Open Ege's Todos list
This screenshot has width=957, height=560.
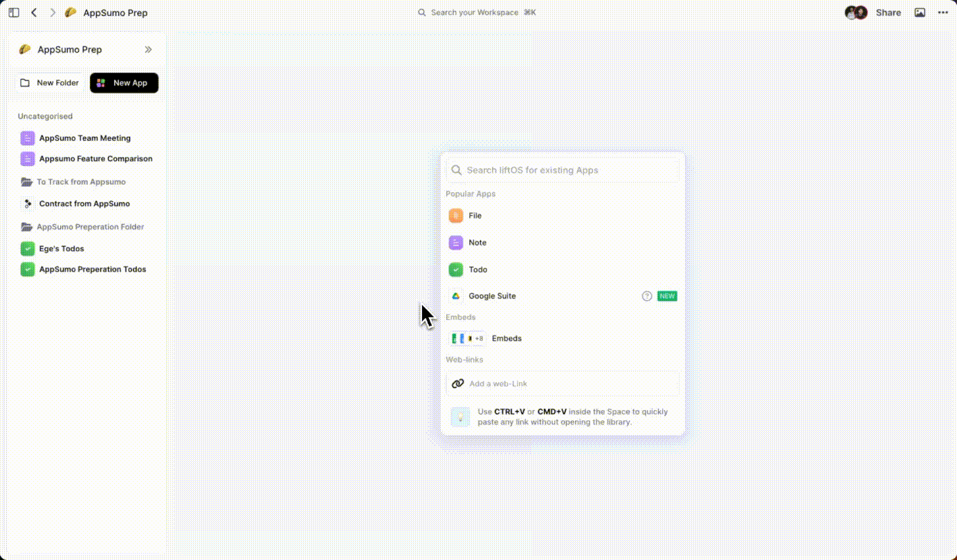(x=61, y=249)
